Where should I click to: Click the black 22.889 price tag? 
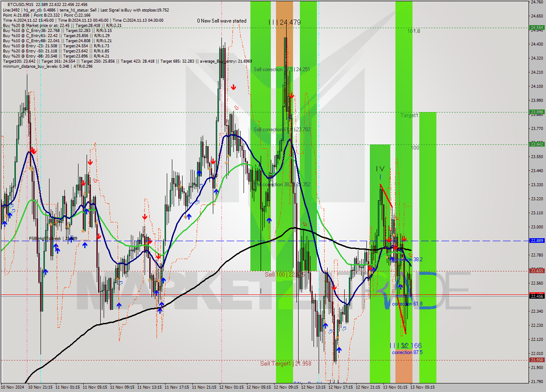537,241
